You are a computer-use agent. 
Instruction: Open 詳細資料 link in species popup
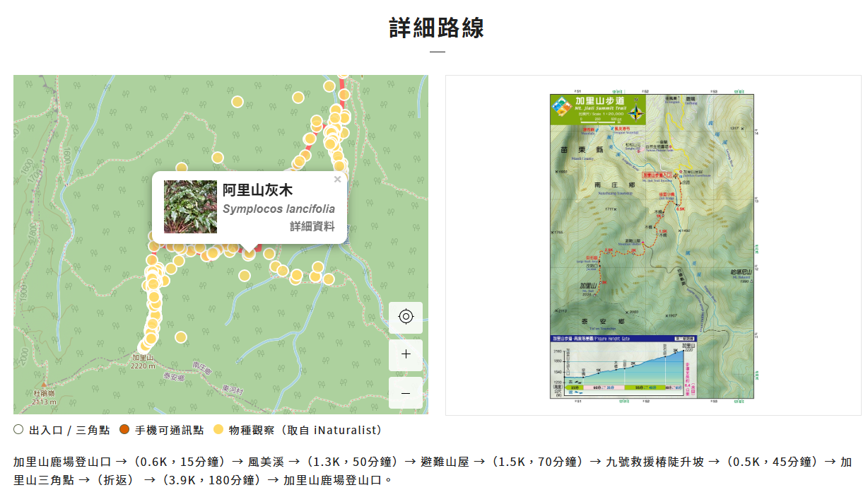pyautogui.click(x=312, y=226)
